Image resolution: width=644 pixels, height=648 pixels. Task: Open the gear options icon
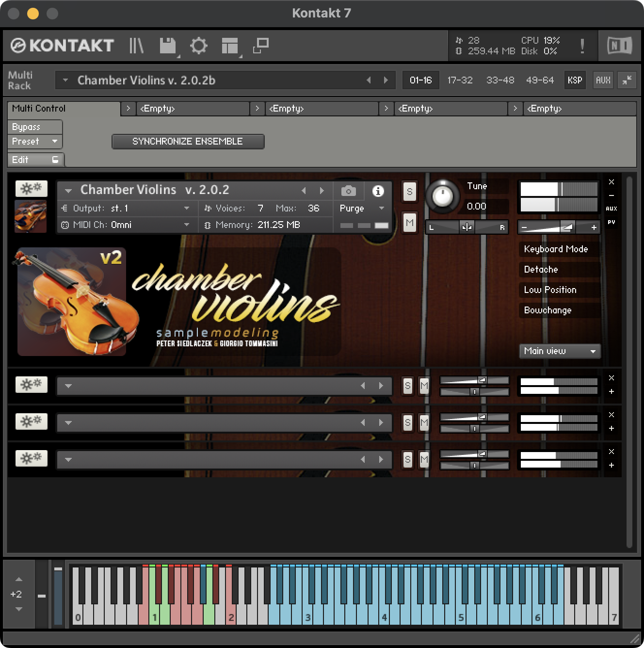(198, 46)
